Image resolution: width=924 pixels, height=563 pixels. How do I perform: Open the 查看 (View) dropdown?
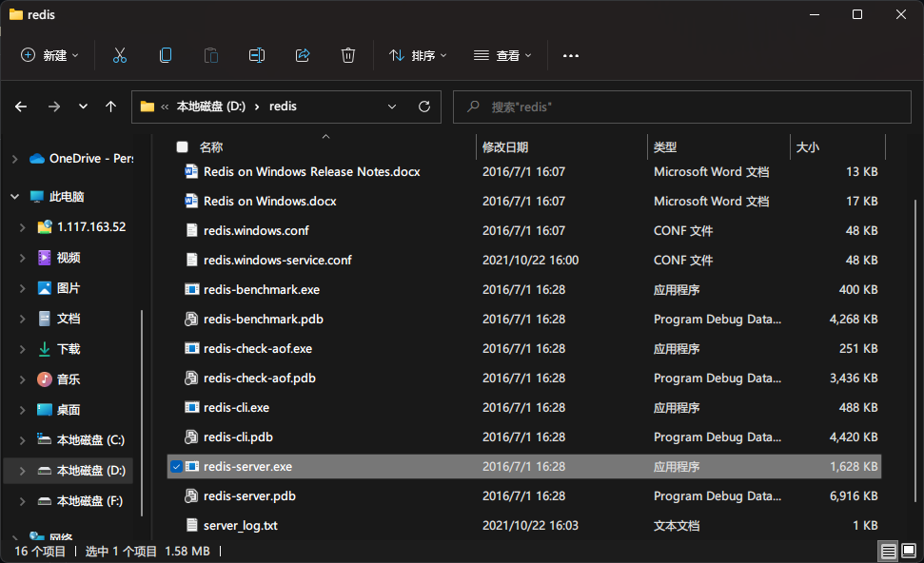point(502,55)
